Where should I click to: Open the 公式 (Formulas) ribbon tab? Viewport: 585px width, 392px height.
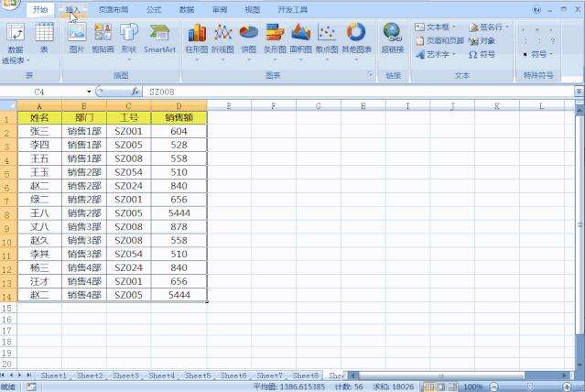154,9
